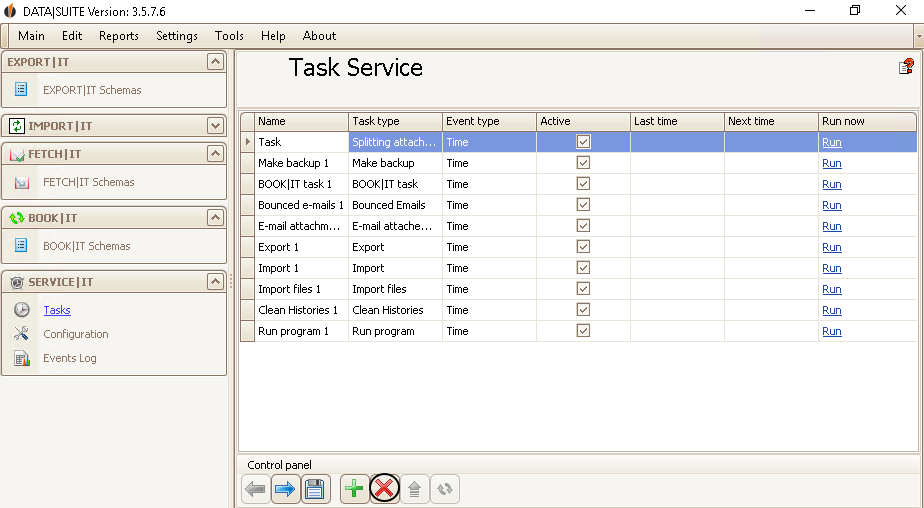Viewport: 924px width, 508px height.
Task: Add a new task with green plus
Action: (x=354, y=489)
